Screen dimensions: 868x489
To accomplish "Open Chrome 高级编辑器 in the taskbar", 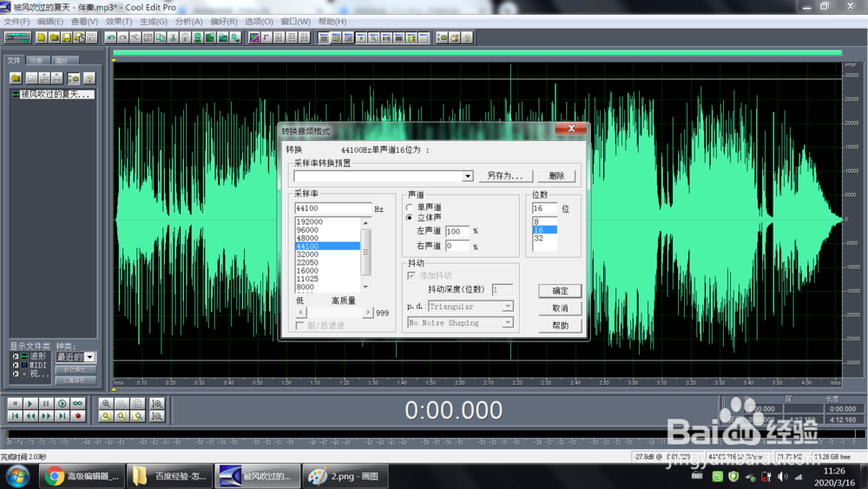I will click(x=82, y=476).
